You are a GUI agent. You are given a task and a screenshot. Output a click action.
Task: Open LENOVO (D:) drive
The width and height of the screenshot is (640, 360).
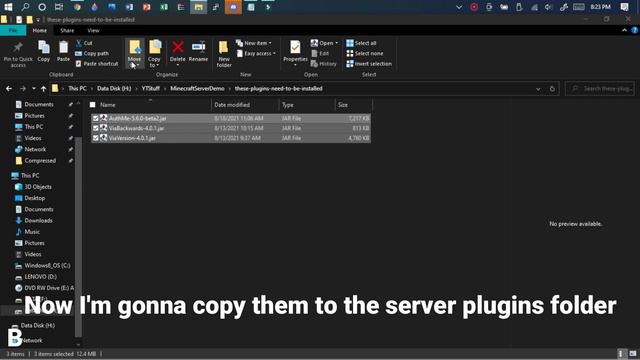pyautogui.click(x=40, y=276)
